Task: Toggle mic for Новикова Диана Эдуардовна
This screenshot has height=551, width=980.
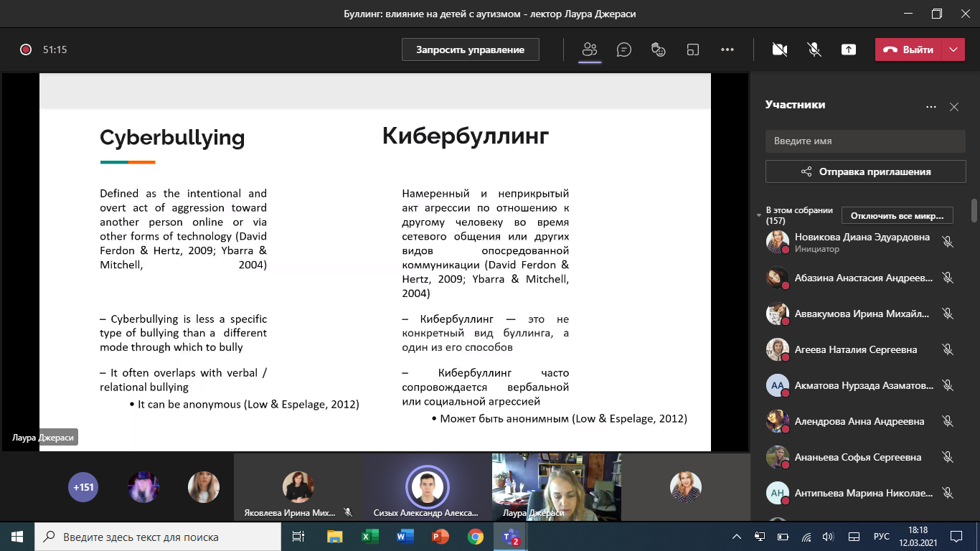Action: tap(948, 242)
